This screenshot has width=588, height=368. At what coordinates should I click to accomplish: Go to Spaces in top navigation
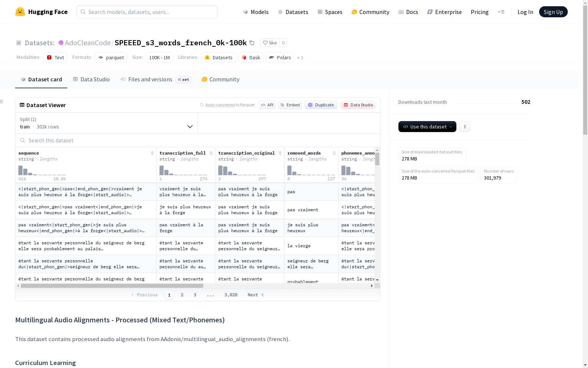coord(330,12)
